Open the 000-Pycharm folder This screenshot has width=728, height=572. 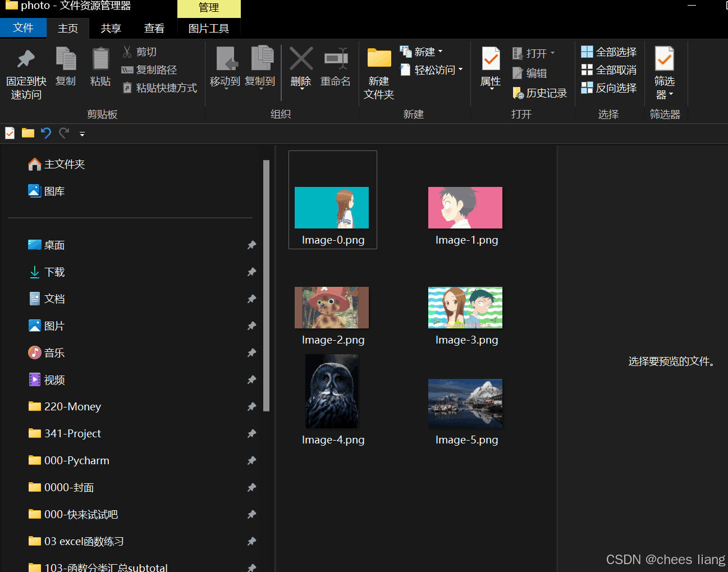pyautogui.click(x=69, y=460)
